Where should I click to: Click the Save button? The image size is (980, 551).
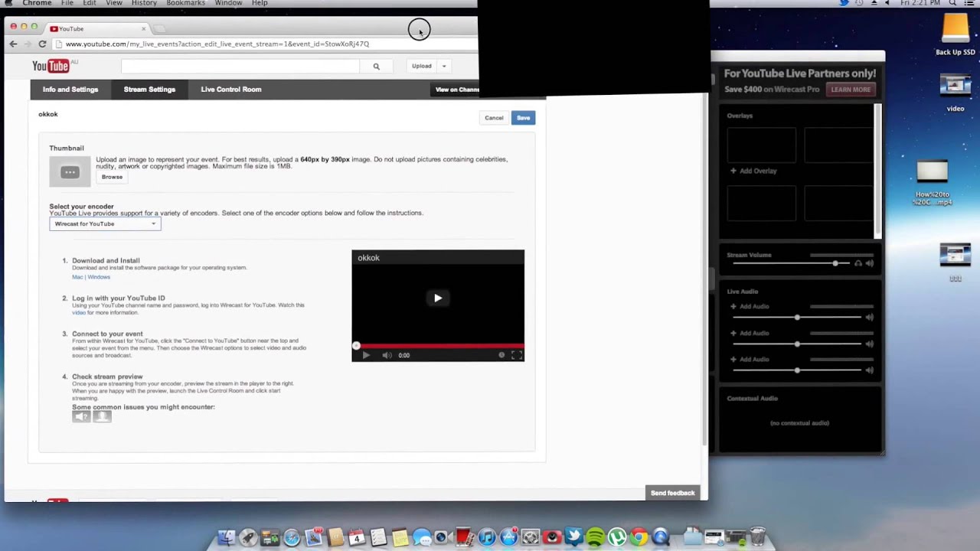tap(523, 118)
